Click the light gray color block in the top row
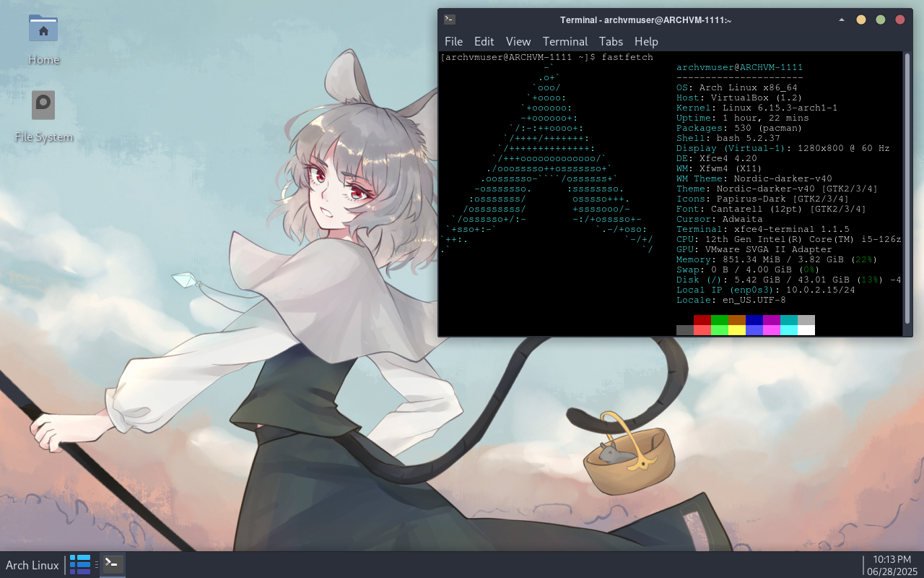Image resolution: width=924 pixels, height=578 pixels. [x=806, y=320]
